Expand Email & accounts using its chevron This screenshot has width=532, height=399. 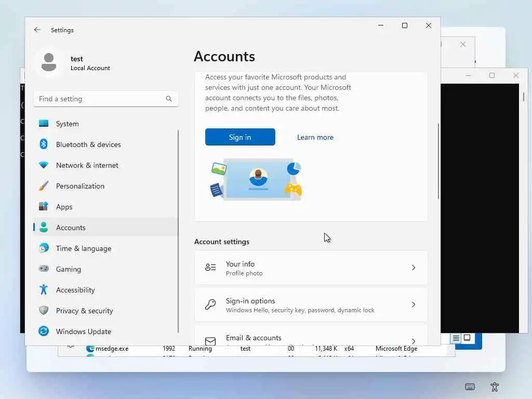click(x=413, y=341)
